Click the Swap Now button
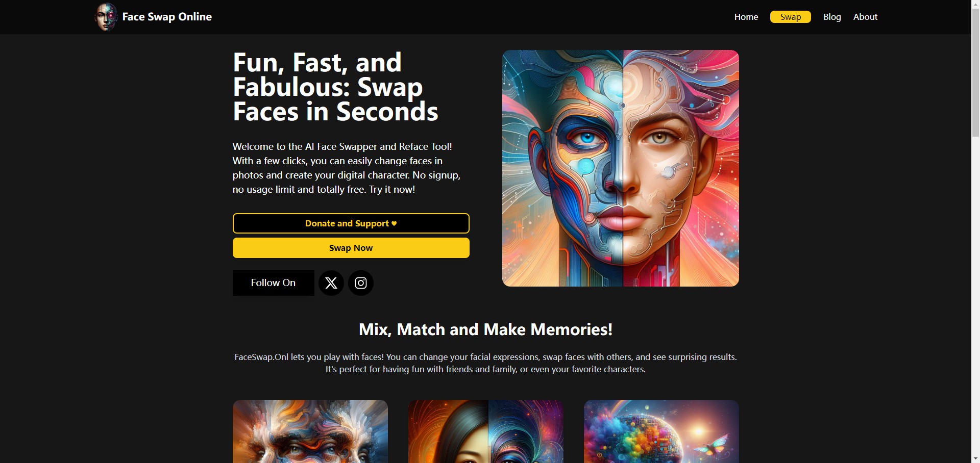980x463 pixels. tap(351, 248)
